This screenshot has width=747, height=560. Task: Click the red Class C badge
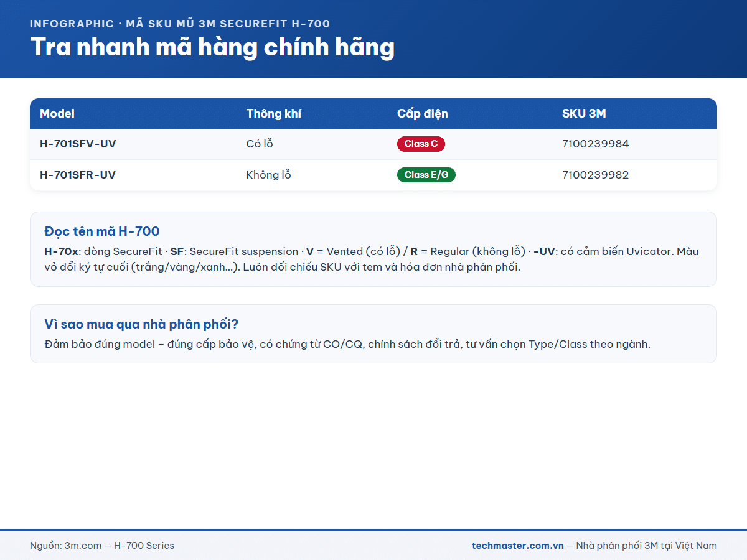421,144
